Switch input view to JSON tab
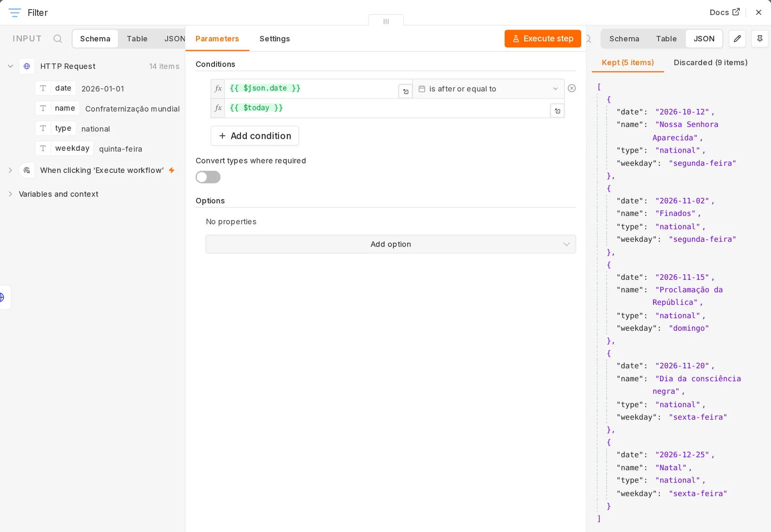This screenshot has height=532, width=771. pyautogui.click(x=174, y=39)
